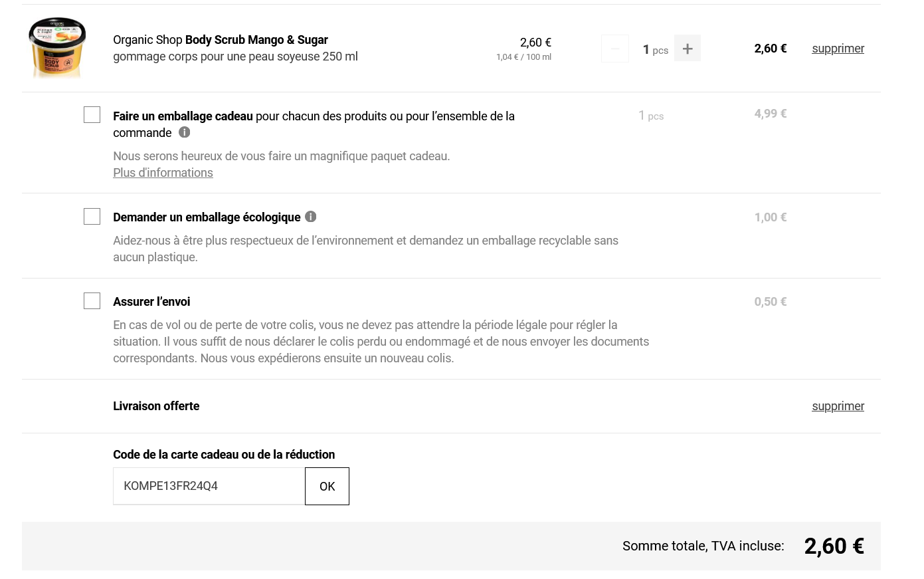
Task: Click 'Demander un emballage écologique' label text
Action: pos(206,217)
